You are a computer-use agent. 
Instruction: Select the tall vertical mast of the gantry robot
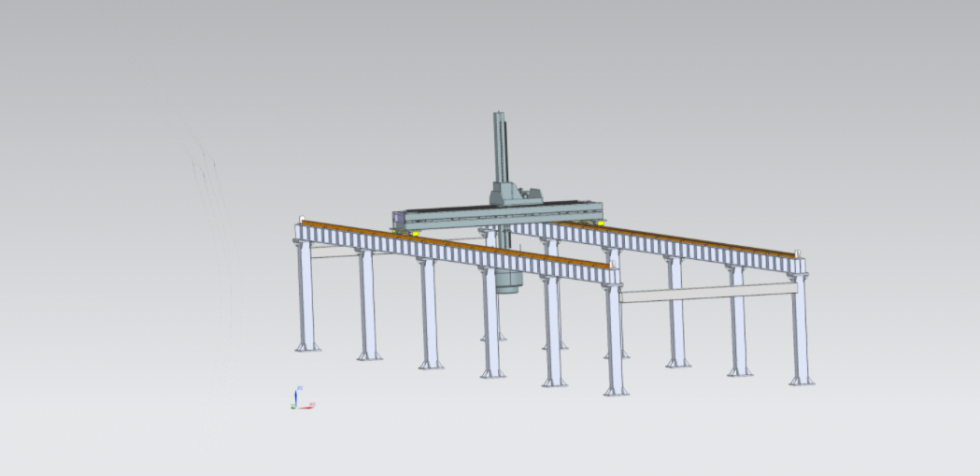pyautogui.click(x=500, y=148)
